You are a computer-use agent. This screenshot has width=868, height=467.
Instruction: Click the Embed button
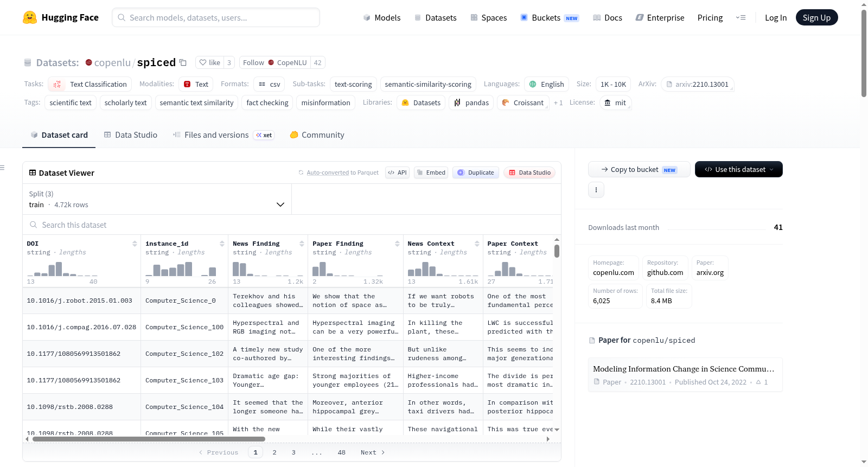[430, 172]
